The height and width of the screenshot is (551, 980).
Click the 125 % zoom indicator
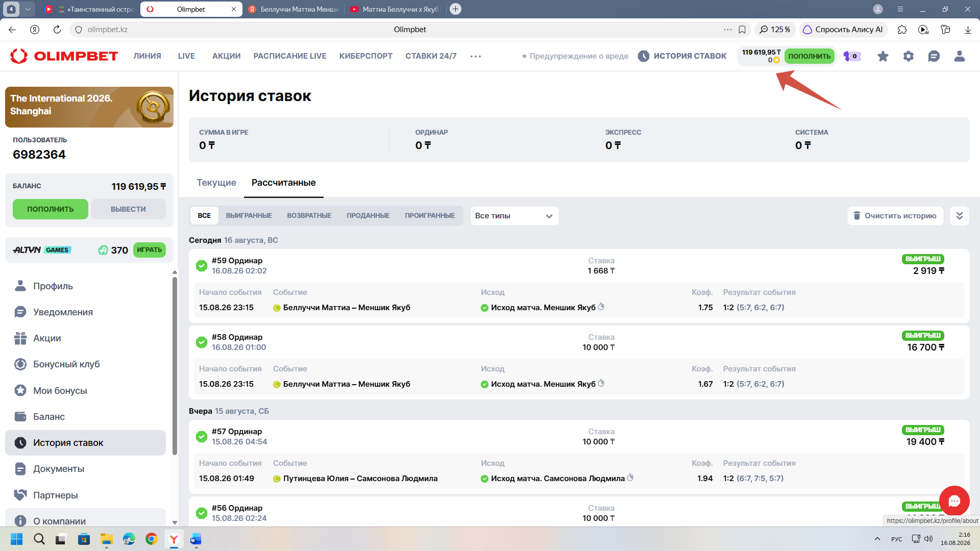(775, 30)
